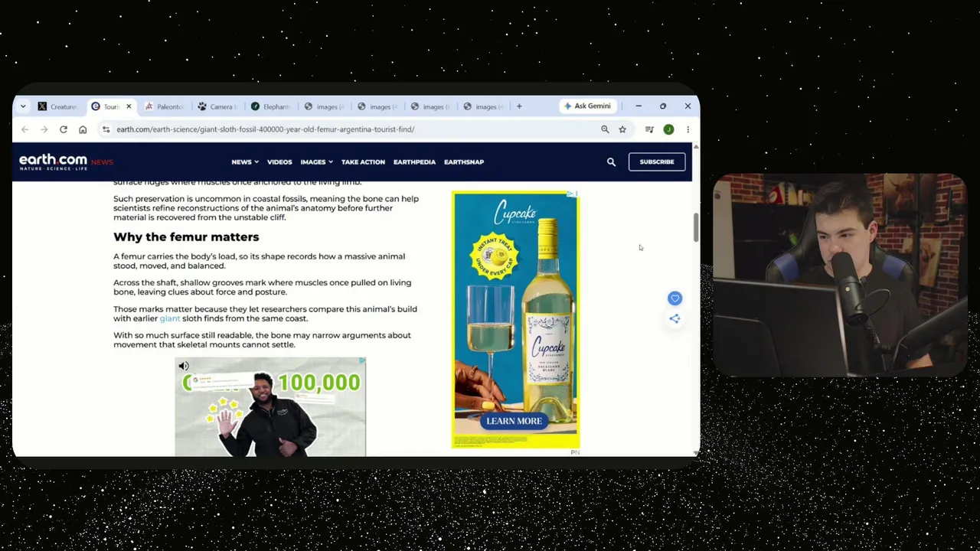Viewport: 980px width, 551px height.
Task: Open the Chrome three-dot menu
Action: tap(688, 129)
